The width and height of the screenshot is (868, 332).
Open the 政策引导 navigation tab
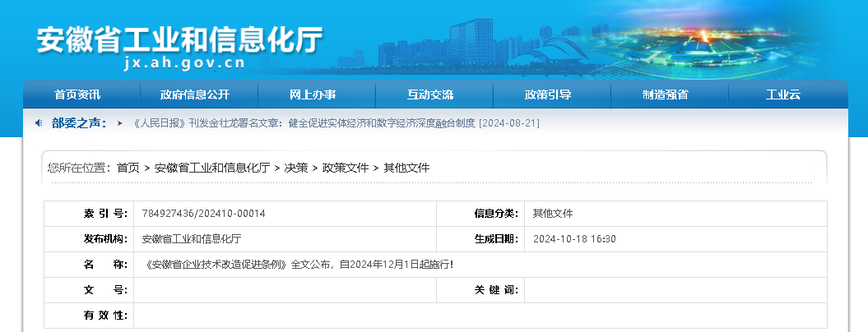pyautogui.click(x=548, y=95)
